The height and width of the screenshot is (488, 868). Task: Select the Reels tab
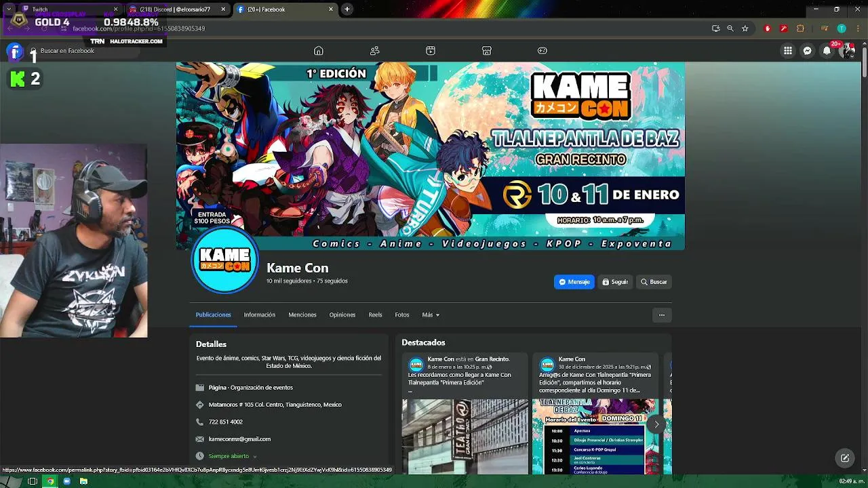click(x=376, y=314)
